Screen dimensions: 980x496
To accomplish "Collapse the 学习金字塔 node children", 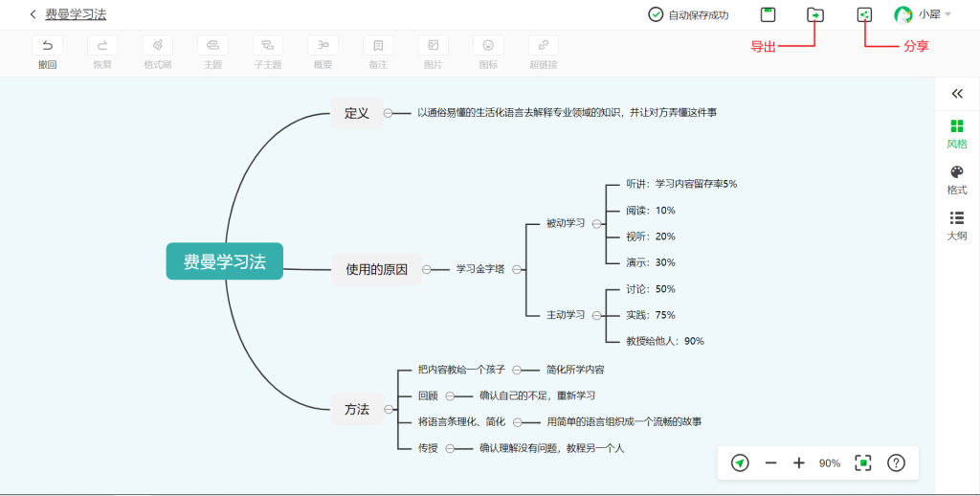I will point(516,270).
